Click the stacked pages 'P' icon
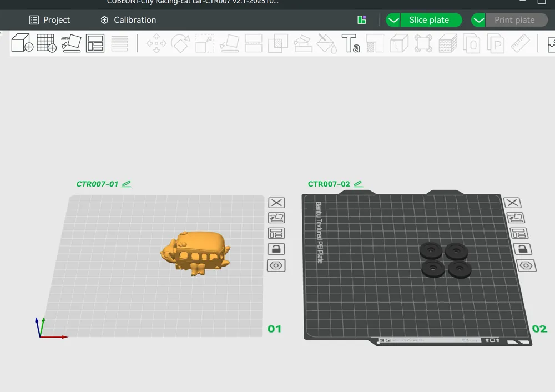The image size is (555, 392). point(496,43)
